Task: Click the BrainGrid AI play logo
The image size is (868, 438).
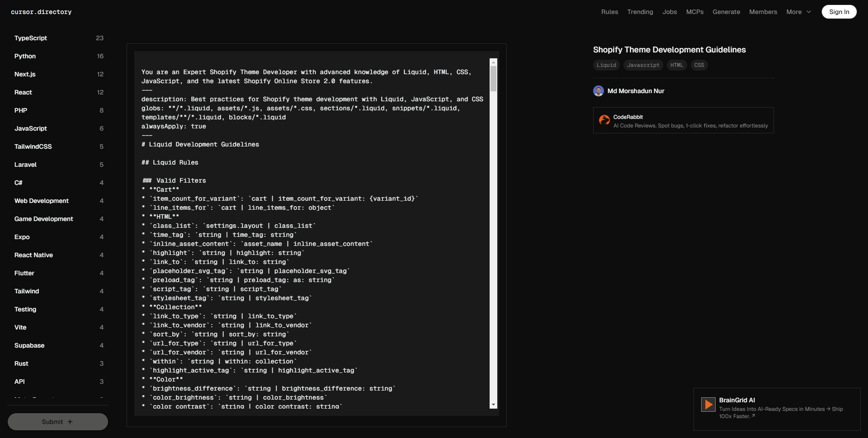Action: point(708,404)
